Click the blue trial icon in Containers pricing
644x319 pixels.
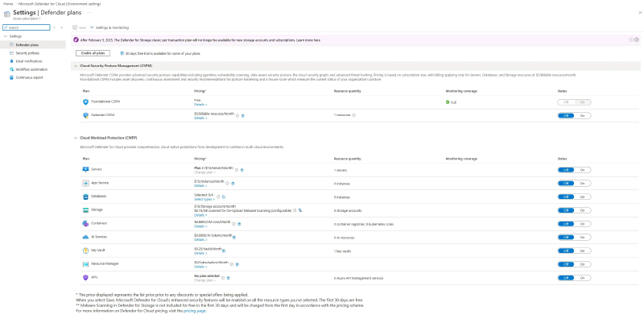coord(239,224)
